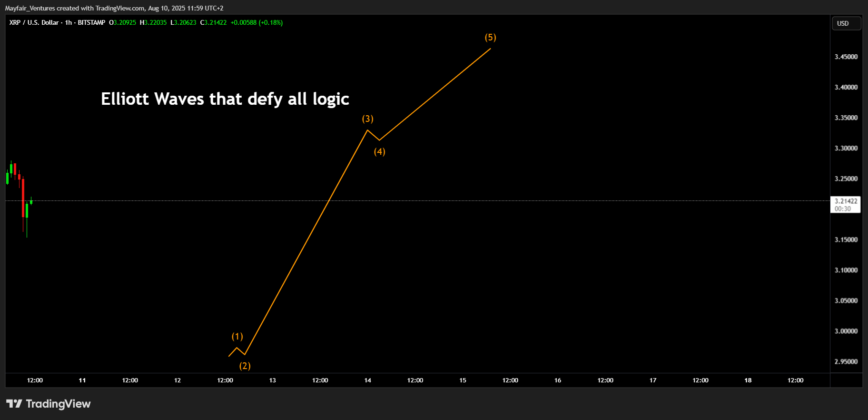This screenshot has width=868, height=420.
Task: Click the wave label (2)
Action: [245, 366]
